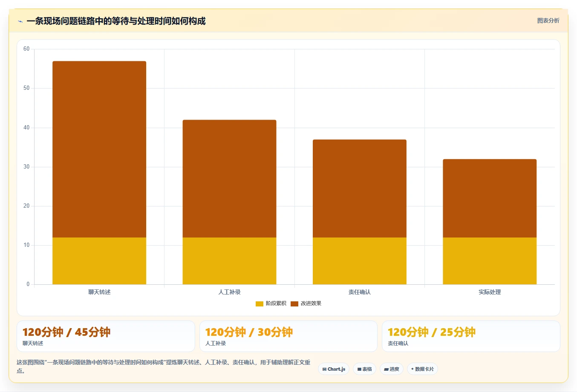Click the 改进效果 legend label

311,303
